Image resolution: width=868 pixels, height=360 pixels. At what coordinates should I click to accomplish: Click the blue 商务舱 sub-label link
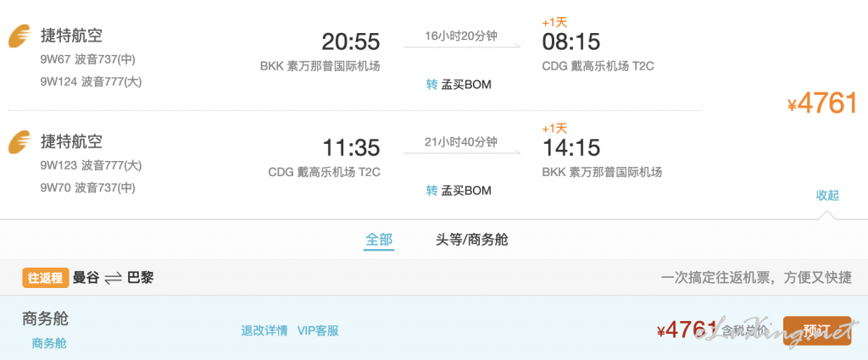(x=49, y=343)
